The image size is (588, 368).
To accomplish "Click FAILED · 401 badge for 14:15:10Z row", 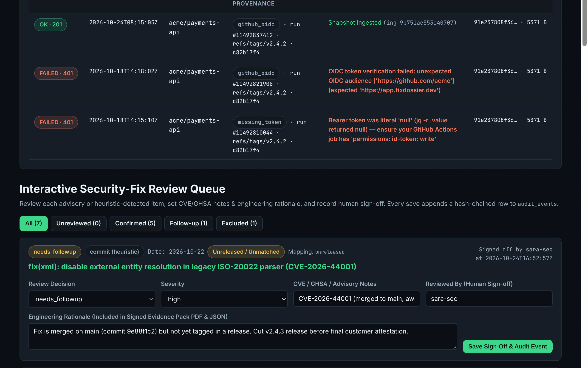I will [56, 122].
